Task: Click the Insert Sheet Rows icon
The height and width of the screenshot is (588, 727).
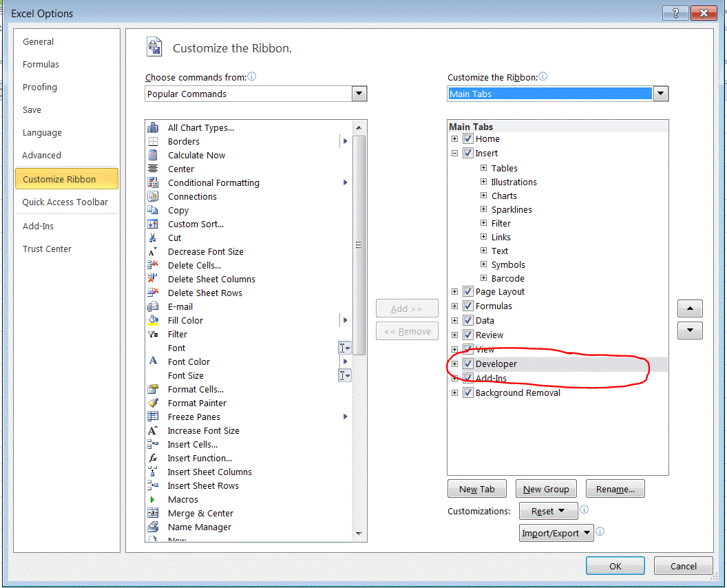Action: [x=153, y=485]
